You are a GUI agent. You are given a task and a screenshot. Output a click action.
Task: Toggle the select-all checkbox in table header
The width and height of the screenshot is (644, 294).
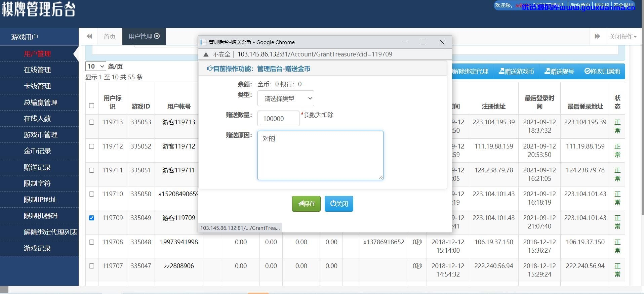tap(91, 106)
